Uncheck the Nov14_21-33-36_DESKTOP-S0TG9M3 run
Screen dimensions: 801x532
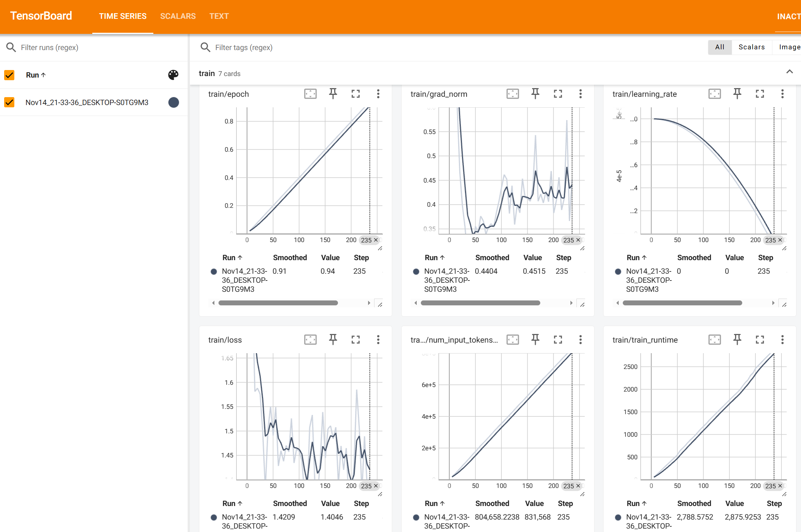pos(9,102)
